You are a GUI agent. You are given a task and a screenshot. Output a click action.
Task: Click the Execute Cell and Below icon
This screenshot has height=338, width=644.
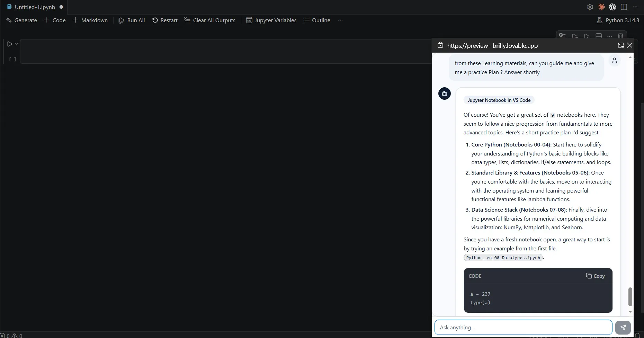[x=587, y=36]
